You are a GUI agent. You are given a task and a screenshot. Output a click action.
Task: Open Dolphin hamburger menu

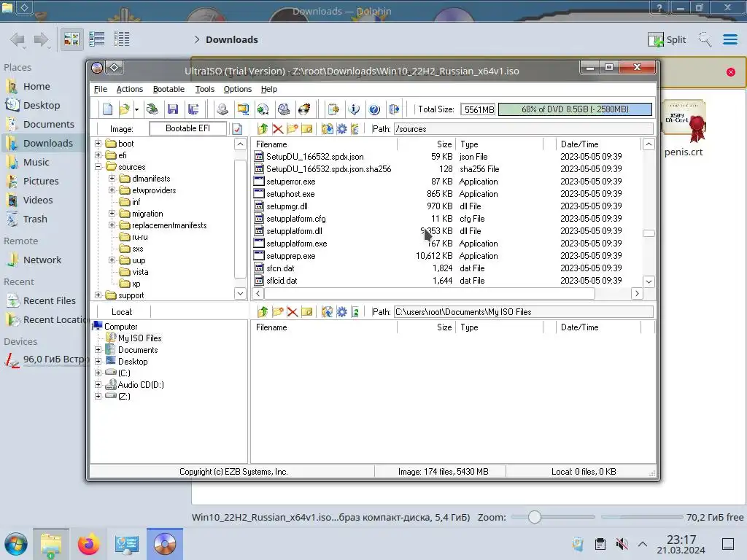729,39
